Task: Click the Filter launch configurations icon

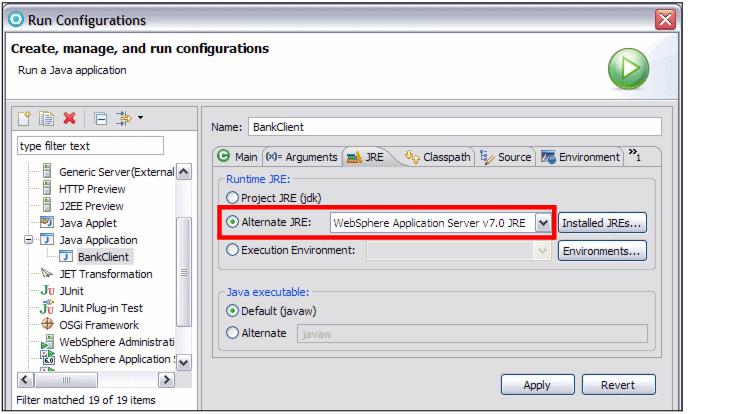Action: click(x=124, y=118)
